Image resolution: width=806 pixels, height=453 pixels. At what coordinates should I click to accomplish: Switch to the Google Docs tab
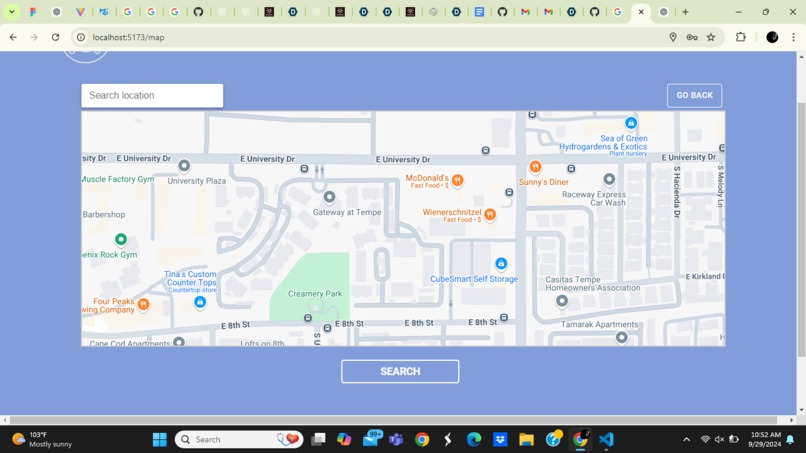479,12
